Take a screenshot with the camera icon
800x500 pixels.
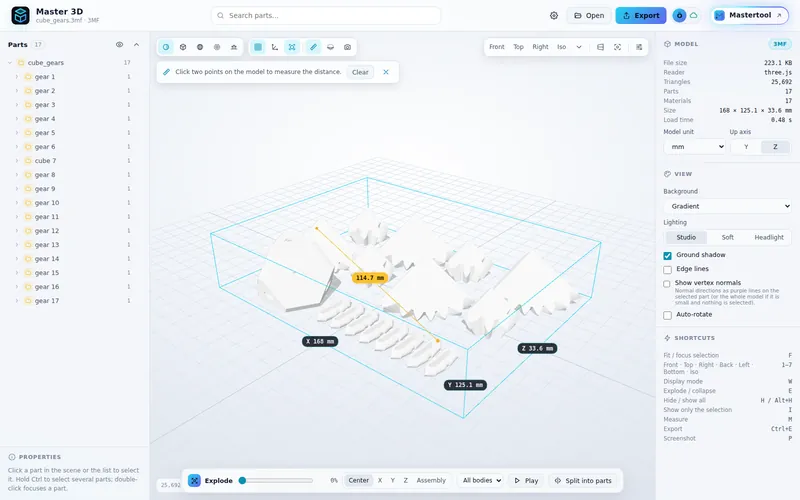pos(347,47)
